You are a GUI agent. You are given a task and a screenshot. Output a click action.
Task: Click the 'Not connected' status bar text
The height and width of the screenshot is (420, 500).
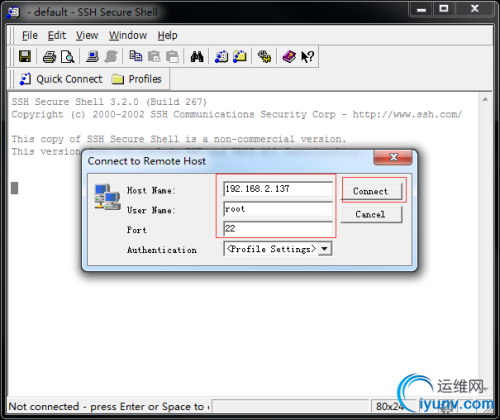click(x=109, y=407)
